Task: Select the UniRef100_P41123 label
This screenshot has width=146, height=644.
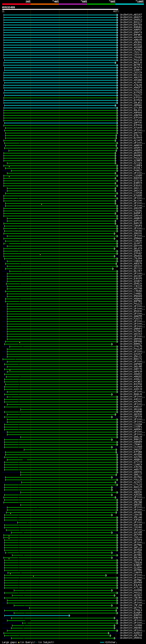Action: point(131,304)
